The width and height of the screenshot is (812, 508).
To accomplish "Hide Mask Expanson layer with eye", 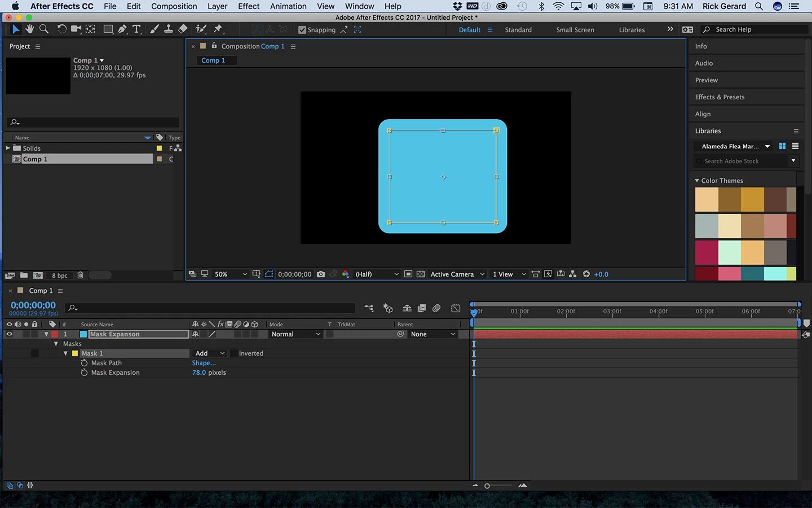I will [x=9, y=334].
